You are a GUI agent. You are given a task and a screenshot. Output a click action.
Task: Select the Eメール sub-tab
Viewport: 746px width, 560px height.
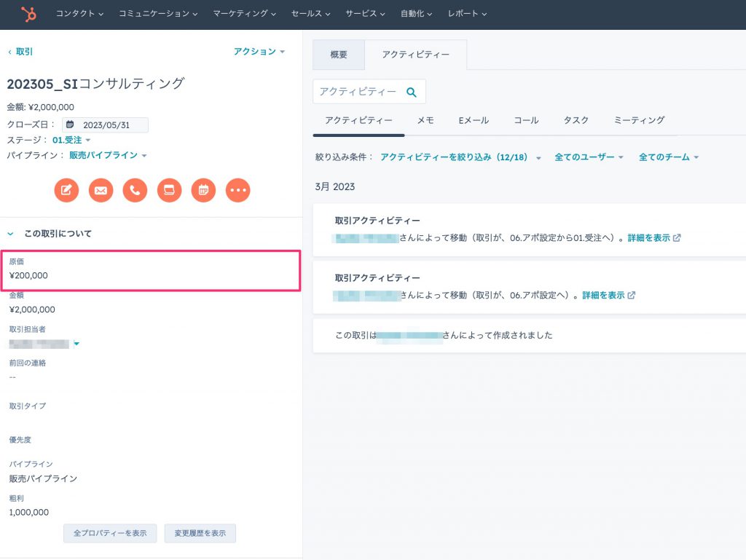[474, 120]
